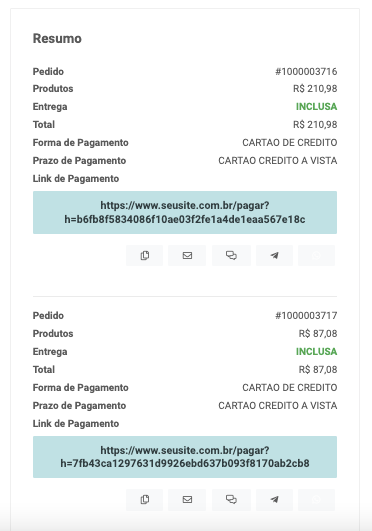Copy payment link for order #1000003716

pos(145,255)
